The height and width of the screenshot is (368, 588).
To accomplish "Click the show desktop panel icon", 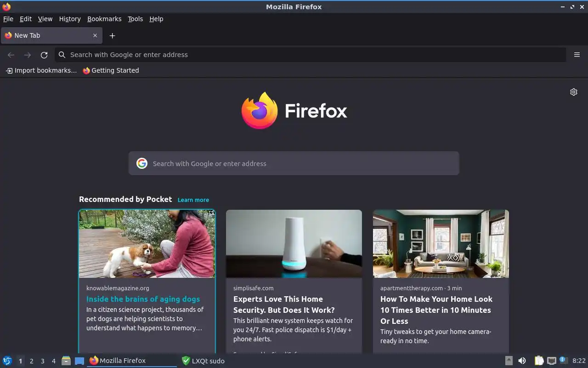I will pyautogui.click(x=79, y=361).
